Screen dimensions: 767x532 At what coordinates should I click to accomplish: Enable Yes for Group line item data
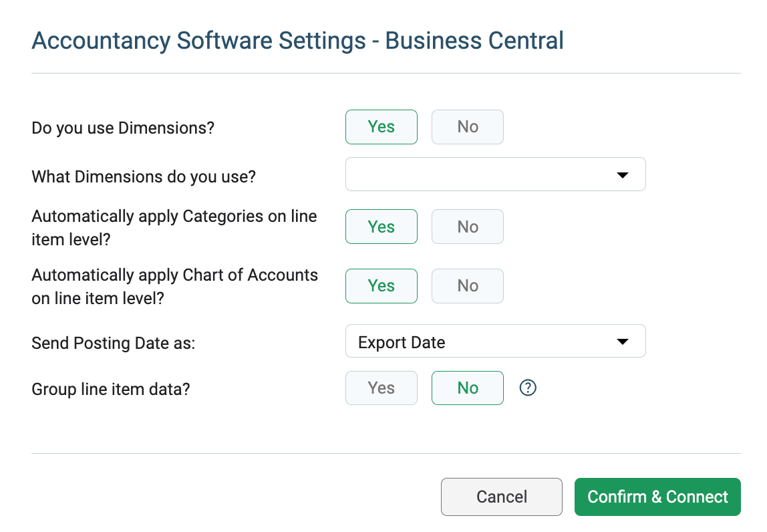click(x=381, y=388)
